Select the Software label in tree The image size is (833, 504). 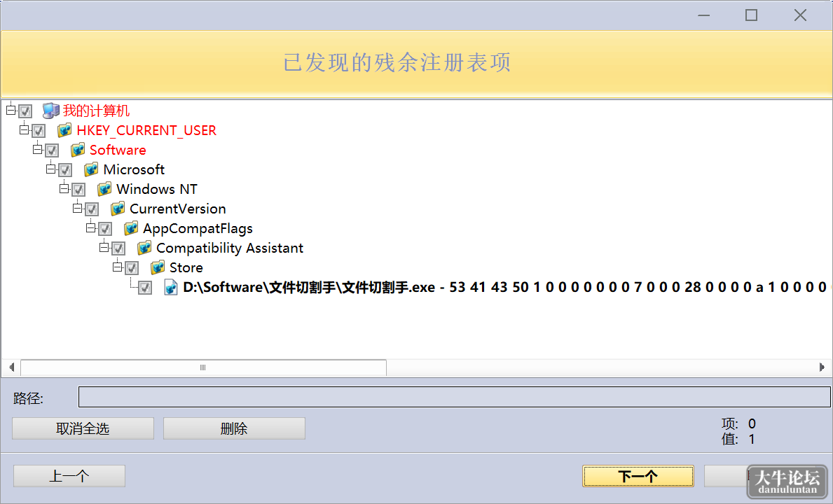click(118, 150)
